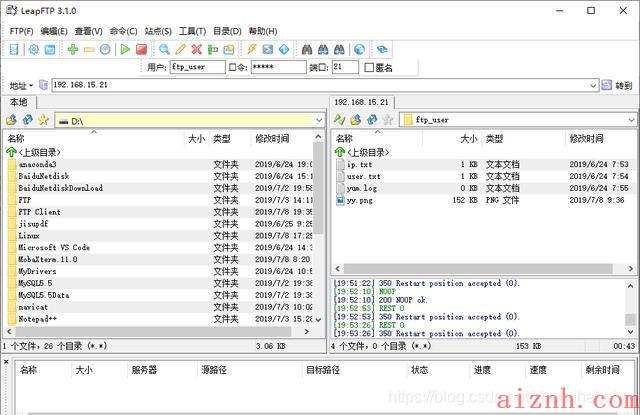This screenshot has width=640, height=415.
Task: Open the remote ftp_user path dropdown
Action: tap(631, 120)
